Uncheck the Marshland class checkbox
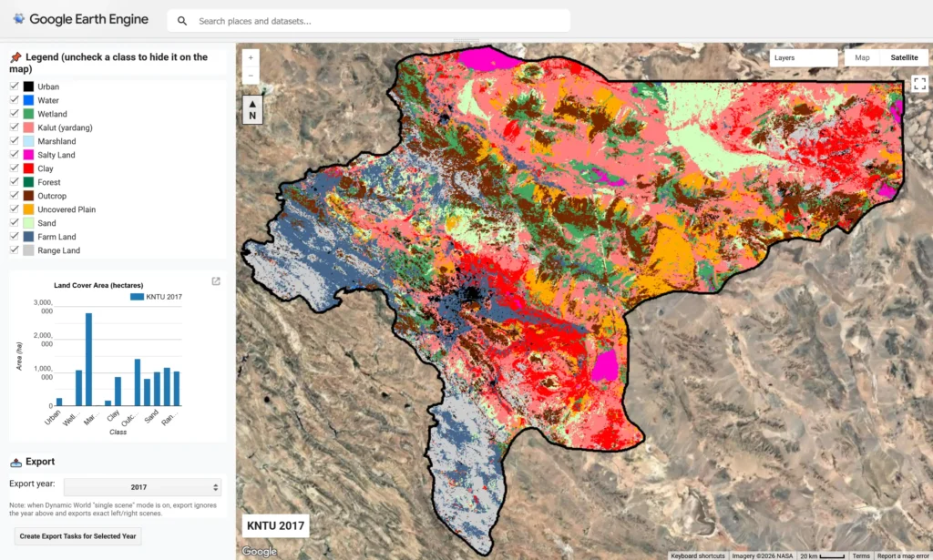The width and height of the screenshot is (933, 560). click(x=15, y=141)
